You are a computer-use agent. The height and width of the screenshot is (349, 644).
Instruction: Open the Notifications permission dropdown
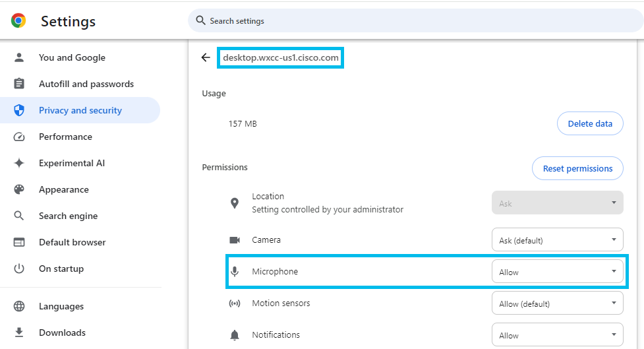click(x=558, y=334)
